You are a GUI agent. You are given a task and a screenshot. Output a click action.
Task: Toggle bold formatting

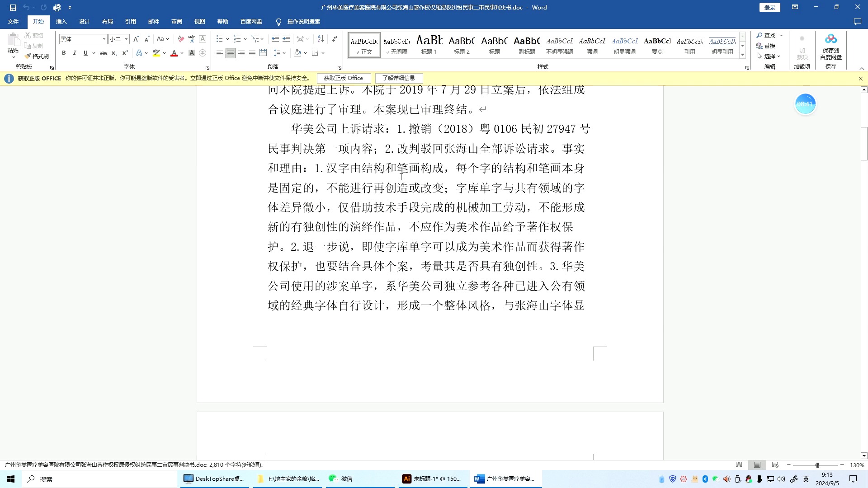tap(64, 53)
